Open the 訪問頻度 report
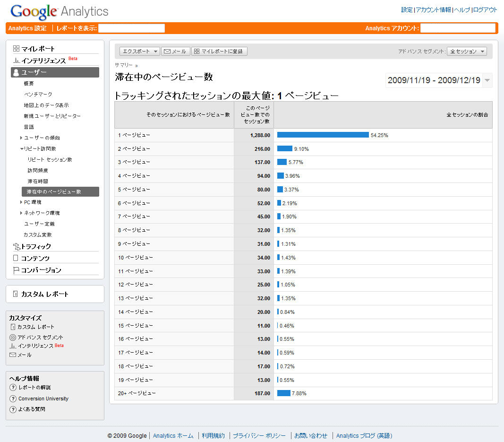The width and height of the screenshot is (504, 442). click(x=38, y=171)
